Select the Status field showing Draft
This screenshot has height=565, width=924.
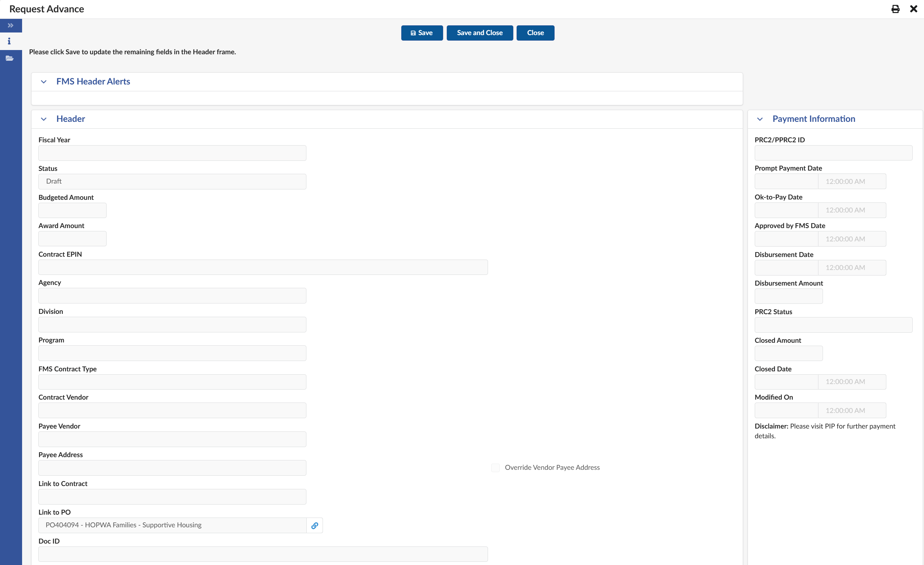click(x=172, y=181)
